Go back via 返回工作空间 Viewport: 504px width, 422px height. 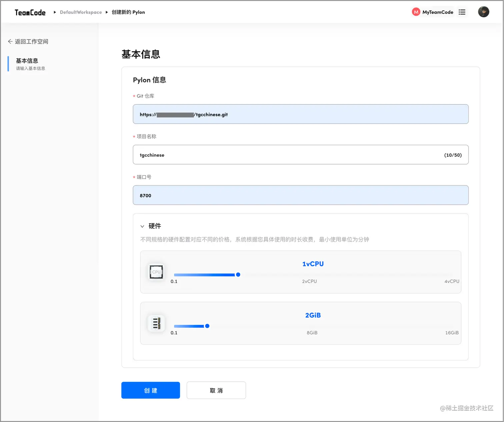[x=31, y=41]
